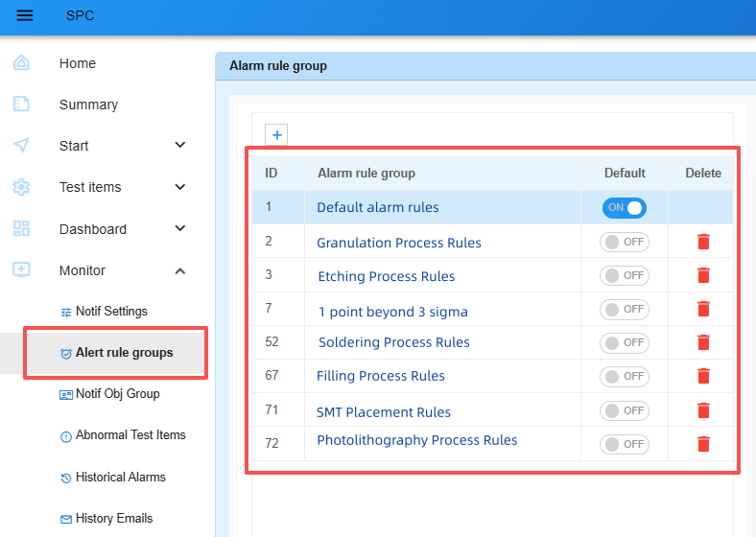Click the Home icon in sidebar
The width and height of the screenshot is (756, 537).
coord(21,63)
